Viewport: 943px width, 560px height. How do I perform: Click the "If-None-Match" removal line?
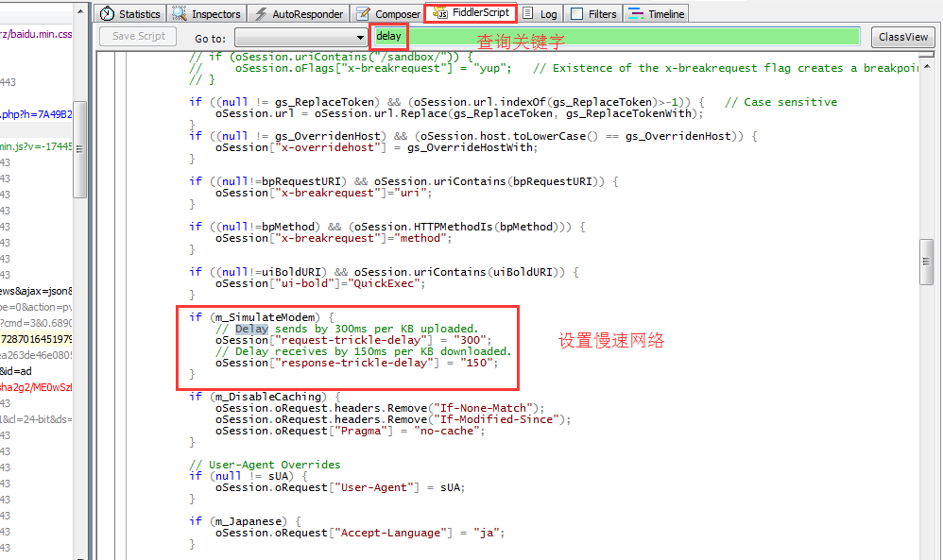(380, 408)
